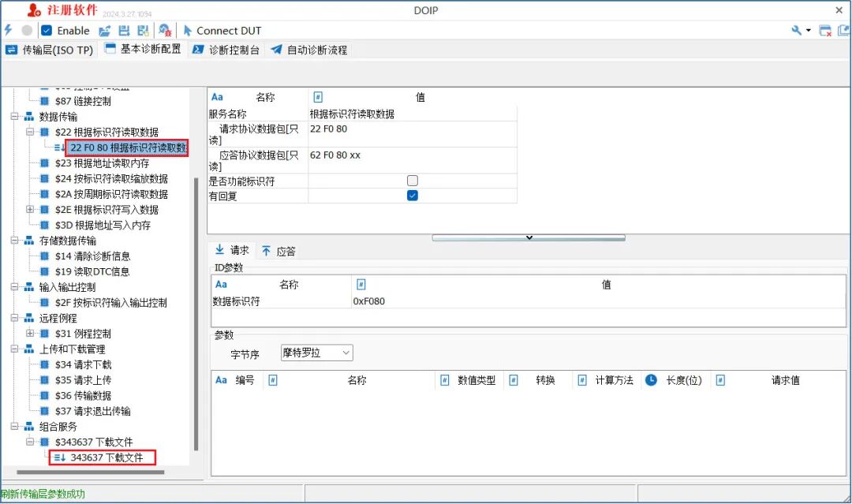Screen dimensions: 852x504
Task: Disable the Enable checkbox in the toolbar
Action: click(47, 30)
